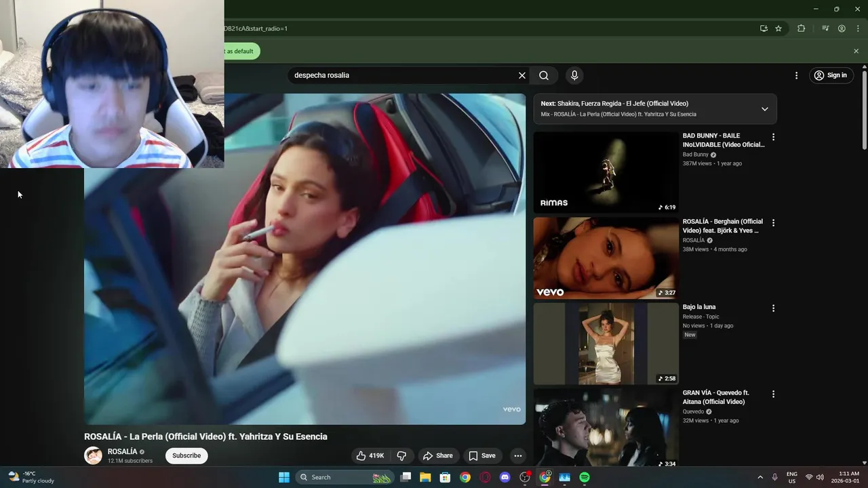The image size is (868, 488).
Task: Click ROSALÍA channel name below video
Action: 123,451
